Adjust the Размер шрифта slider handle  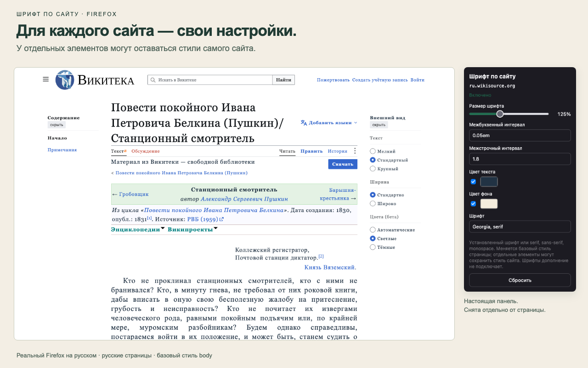click(500, 114)
